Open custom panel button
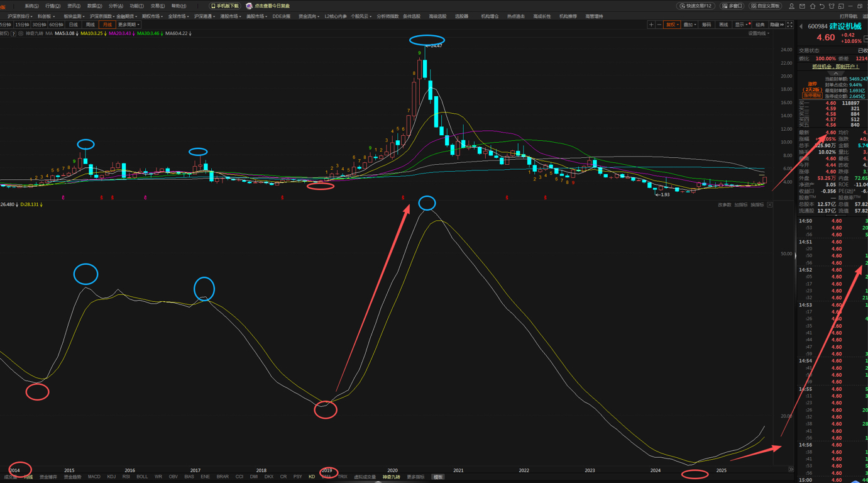Screen dimensions: 868x483 click(x=765, y=6)
